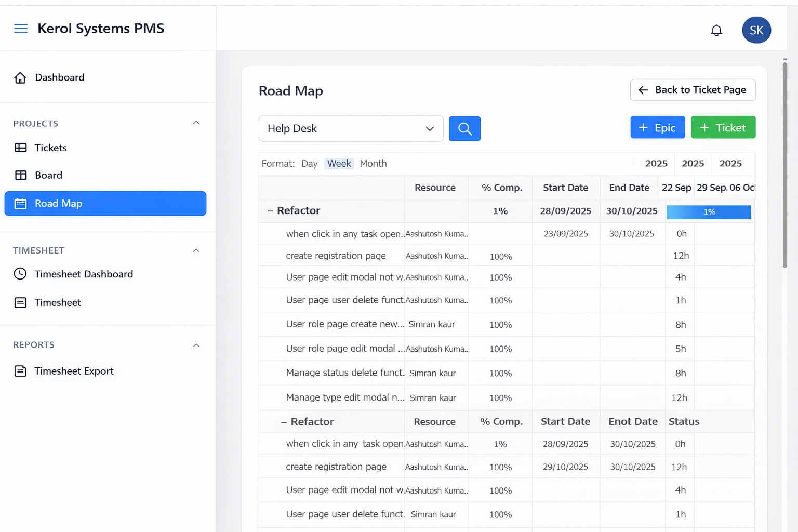The width and height of the screenshot is (798, 532).
Task: Collapse the first Refactor epic row
Action: coord(270,211)
